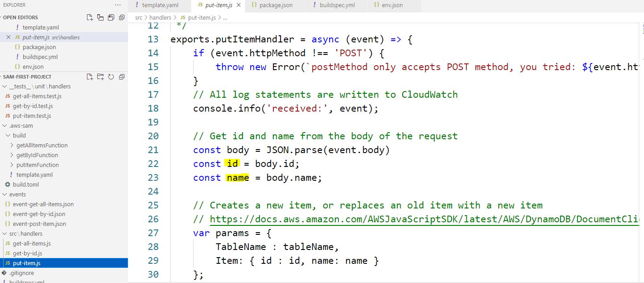Refresh the SAM-FIRST-PROJECT explorer tree
Viewport: 644px width, 283px height.
click(x=111, y=76)
